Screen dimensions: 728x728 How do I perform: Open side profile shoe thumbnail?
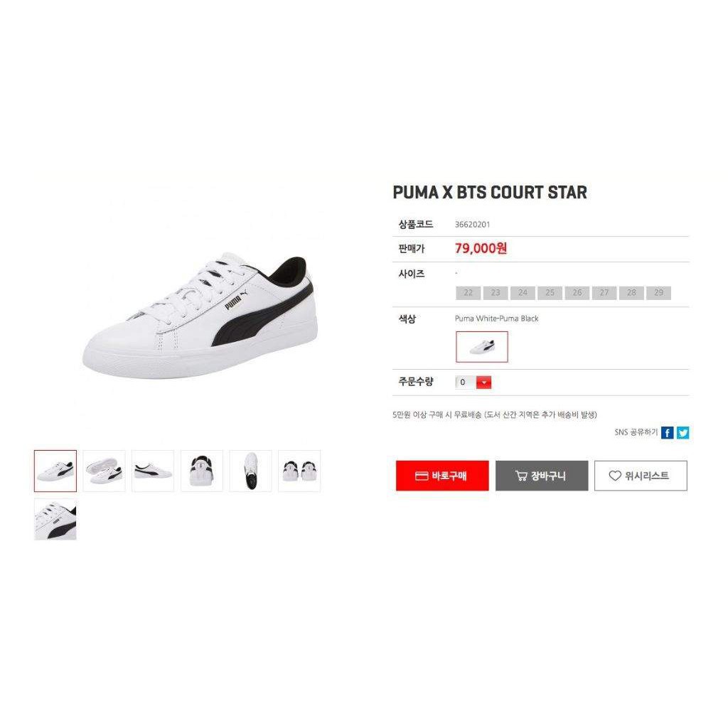pyautogui.click(x=153, y=471)
